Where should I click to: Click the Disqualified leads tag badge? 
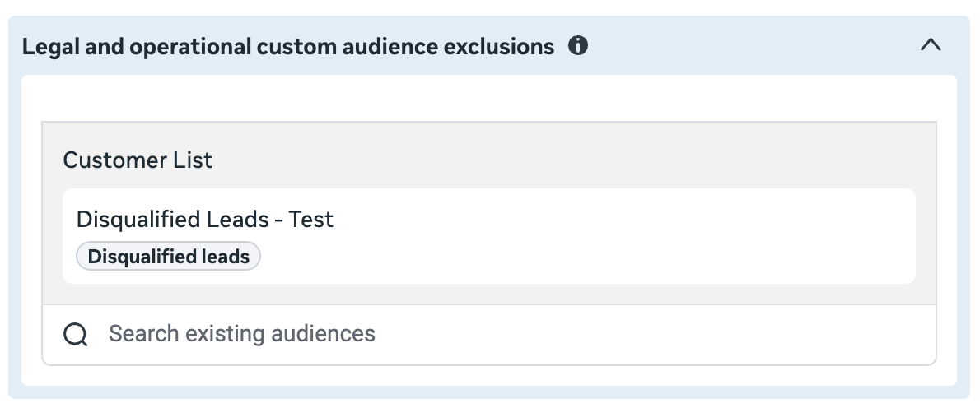[x=168, y=257]
